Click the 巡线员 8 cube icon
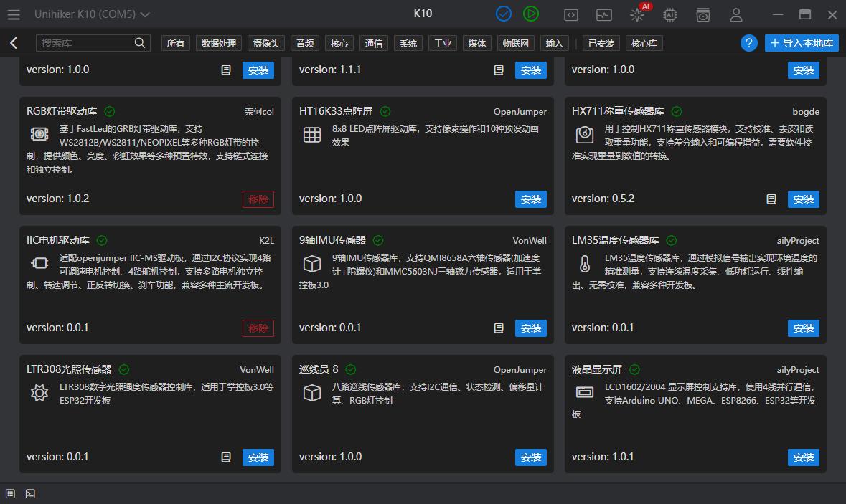 tap(312, 392)
